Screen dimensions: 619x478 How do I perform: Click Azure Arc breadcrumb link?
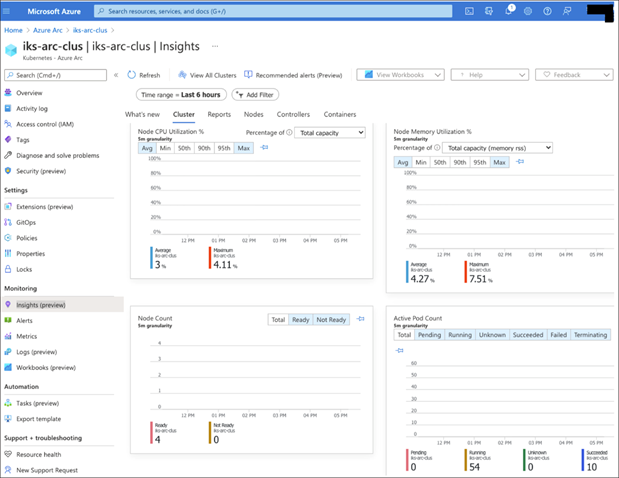click(46, 30)
